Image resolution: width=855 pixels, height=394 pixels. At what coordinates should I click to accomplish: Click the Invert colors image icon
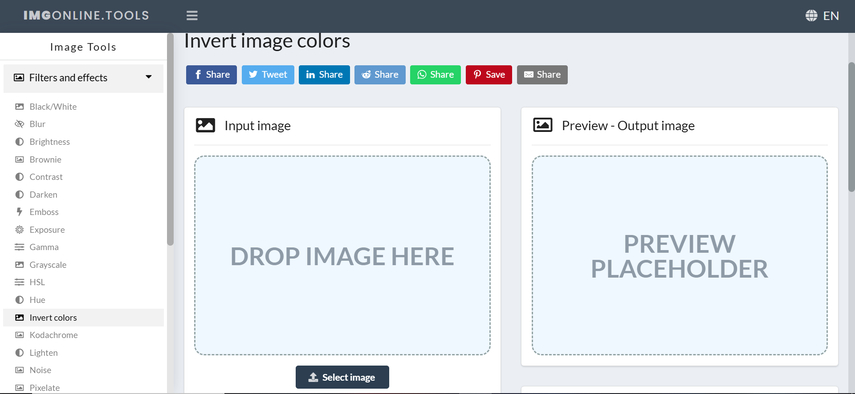[x=19, y=317]
